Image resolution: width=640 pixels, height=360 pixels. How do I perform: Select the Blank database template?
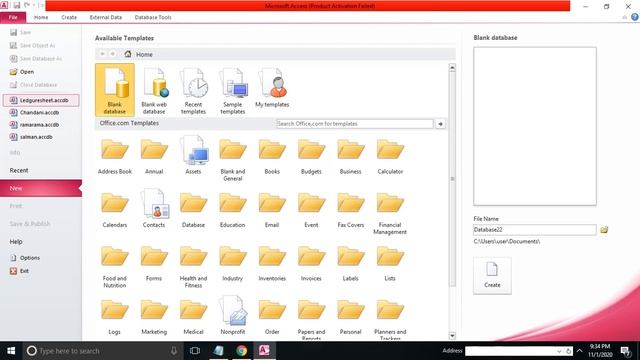(x=115, y=90)
